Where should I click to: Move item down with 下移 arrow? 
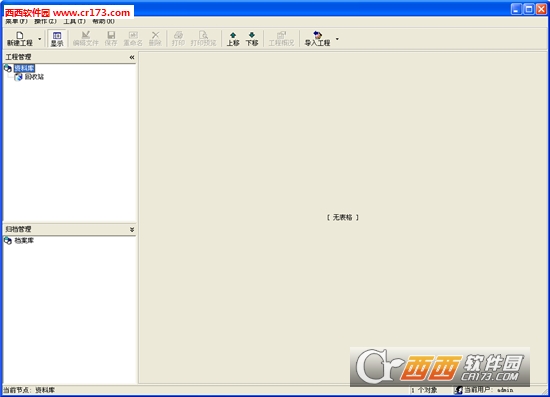(x=252, y=39)
